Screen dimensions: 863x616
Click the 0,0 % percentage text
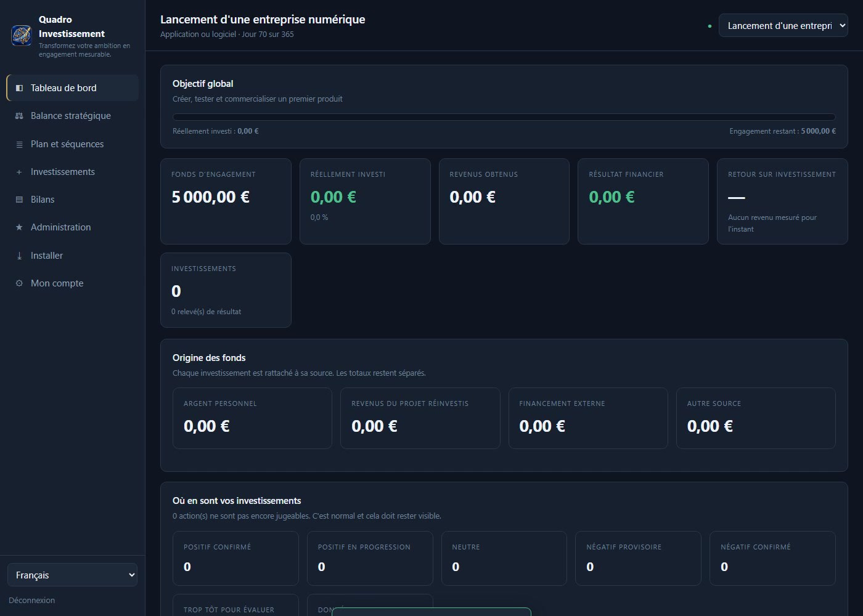pos(319,217)
